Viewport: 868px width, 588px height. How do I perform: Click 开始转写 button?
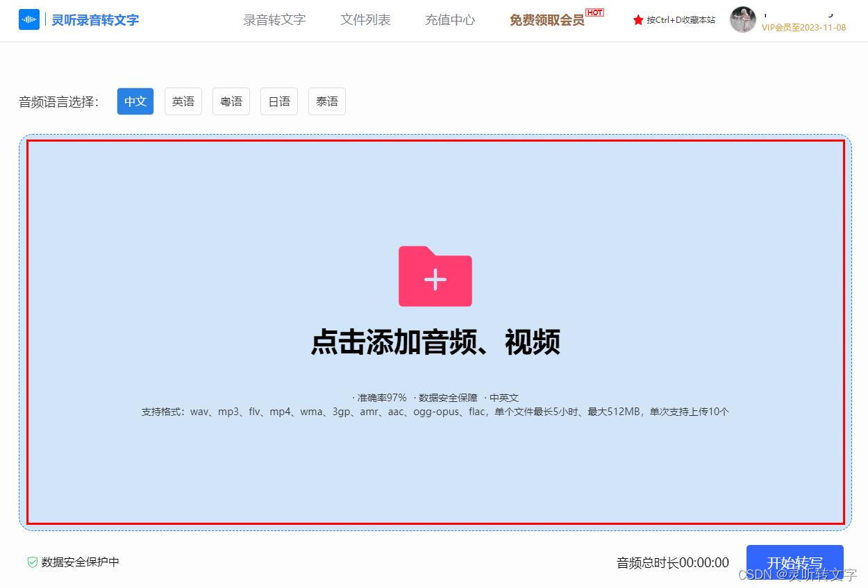click(795, 563)
